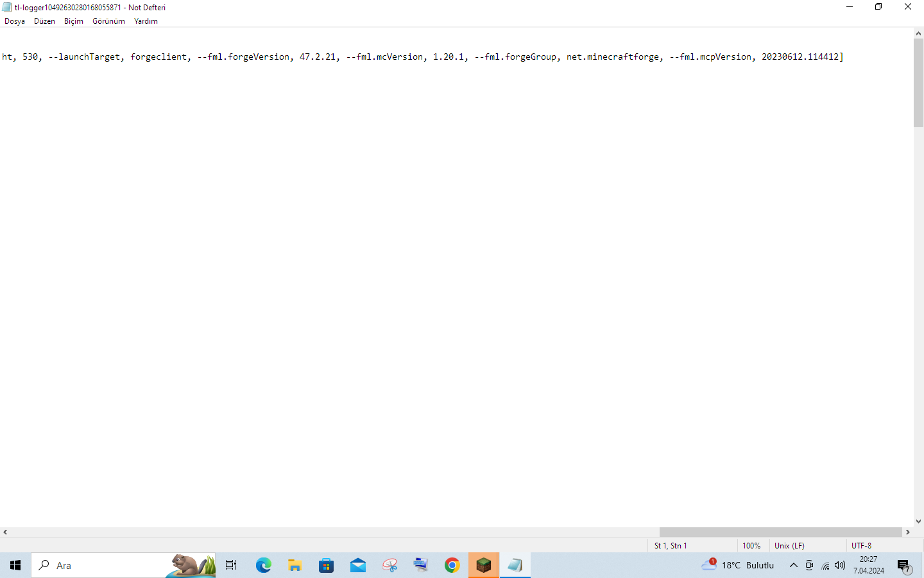This screenshot has width=924, height=578.
Task: Open the Biçim menu
Action: 74,21
